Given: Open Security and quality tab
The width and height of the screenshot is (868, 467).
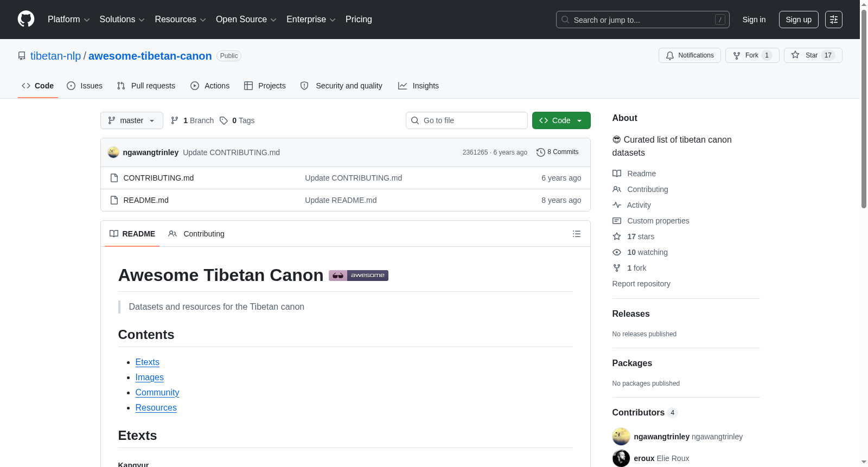Looking at the screenshot, I should tap(341, 86).
